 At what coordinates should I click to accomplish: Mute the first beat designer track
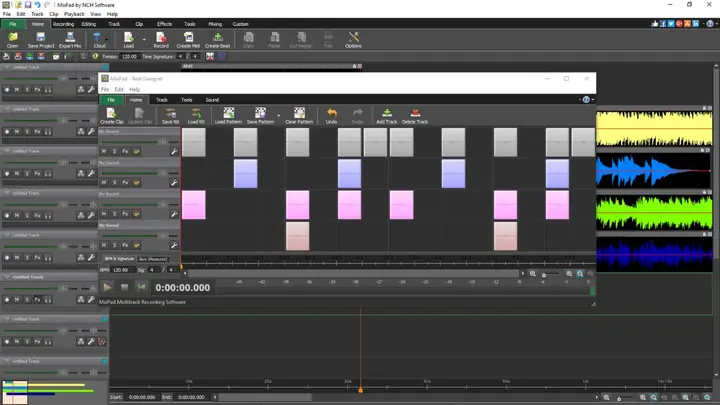tap(104, 152)
